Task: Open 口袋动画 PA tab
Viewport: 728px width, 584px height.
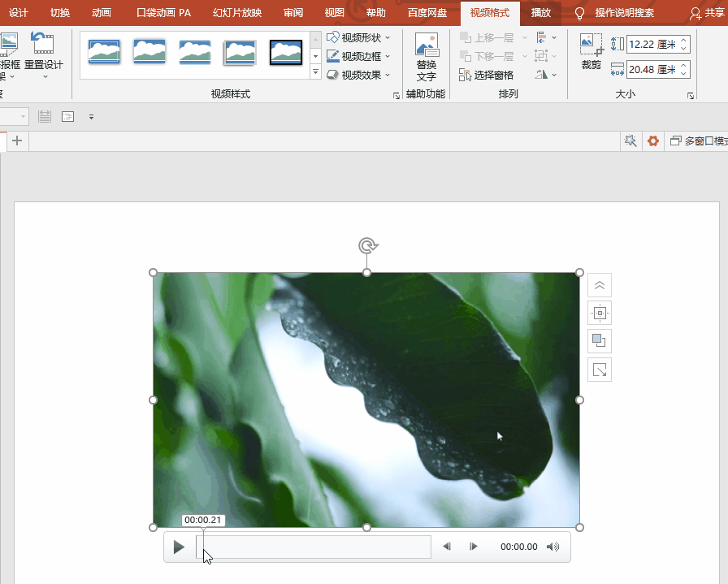Action: (164, 12)
